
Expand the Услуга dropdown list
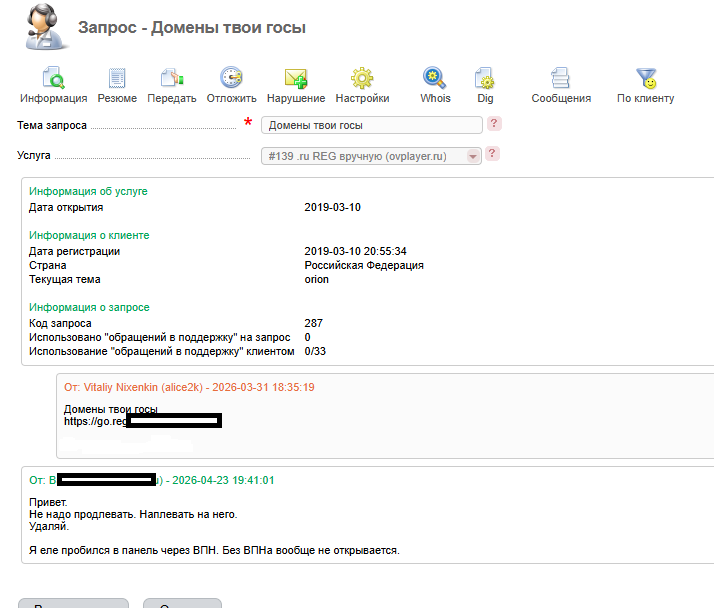[x=371, y=156]
